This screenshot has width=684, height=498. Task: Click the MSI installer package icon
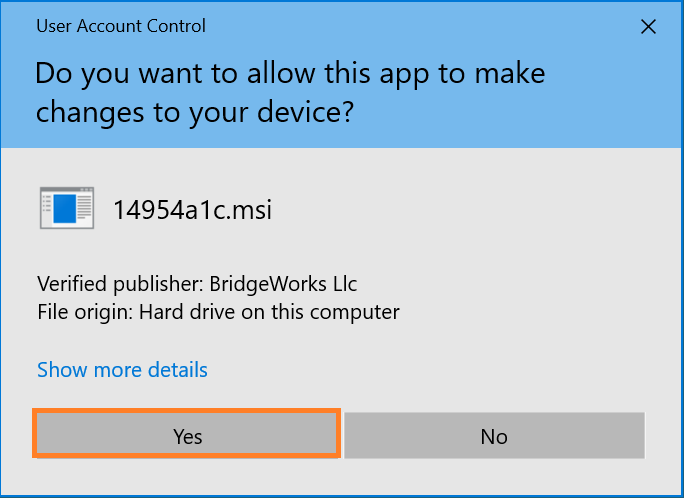pyautogui.click(x=67, y=208)
